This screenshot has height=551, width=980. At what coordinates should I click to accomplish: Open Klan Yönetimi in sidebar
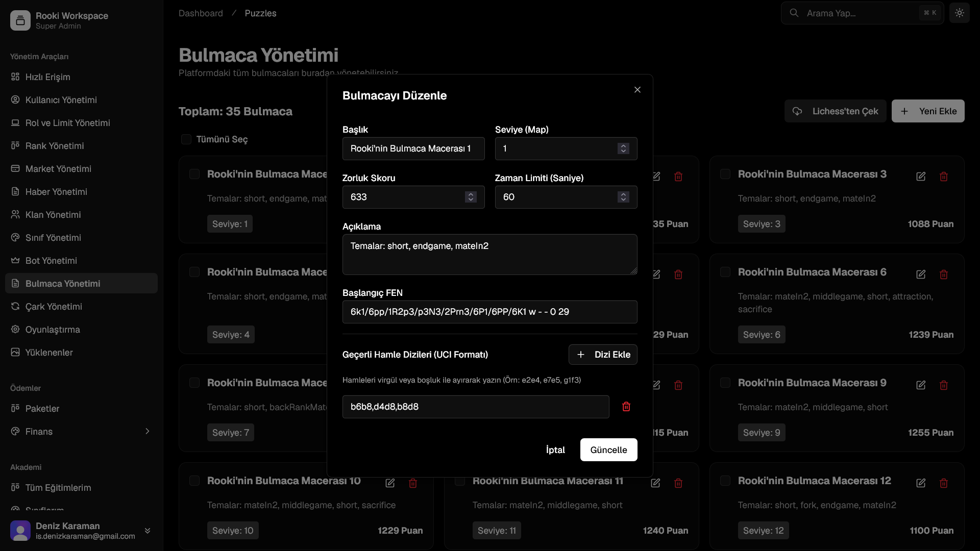point(82,215)
